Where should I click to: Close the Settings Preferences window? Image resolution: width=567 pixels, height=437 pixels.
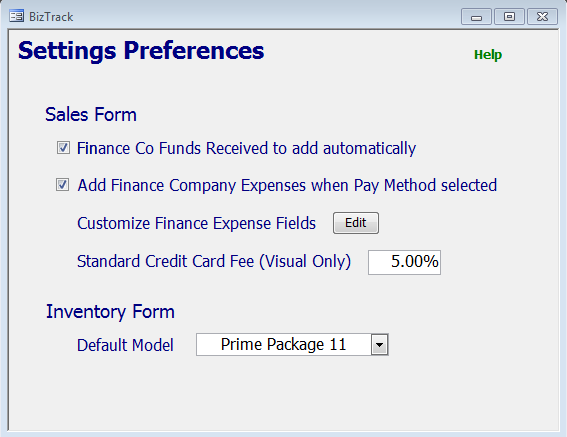pos(542,17)
